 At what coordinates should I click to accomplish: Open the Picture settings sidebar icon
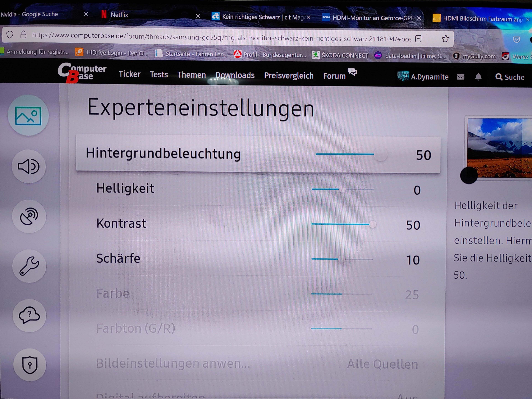(28, 116)
